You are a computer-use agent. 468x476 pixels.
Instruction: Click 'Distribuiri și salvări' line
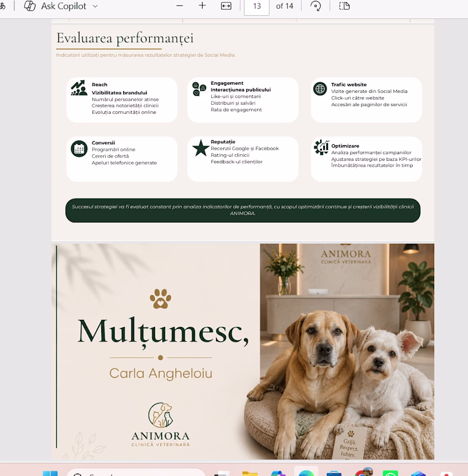pyautogui.click(x=233, y=103)
